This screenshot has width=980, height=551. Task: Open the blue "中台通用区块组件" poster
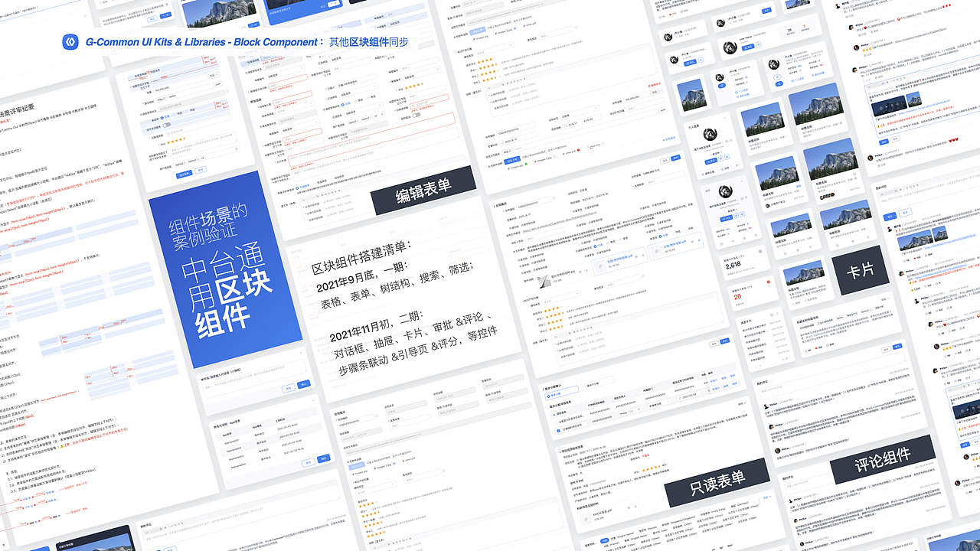pos(226,269)
